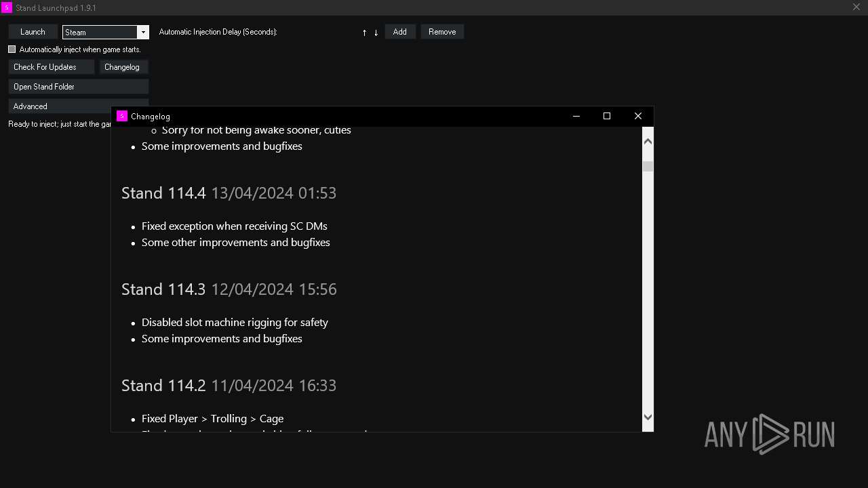Open Stand Folder
This screenshot has height=488, width=868.
click(79, 87)
